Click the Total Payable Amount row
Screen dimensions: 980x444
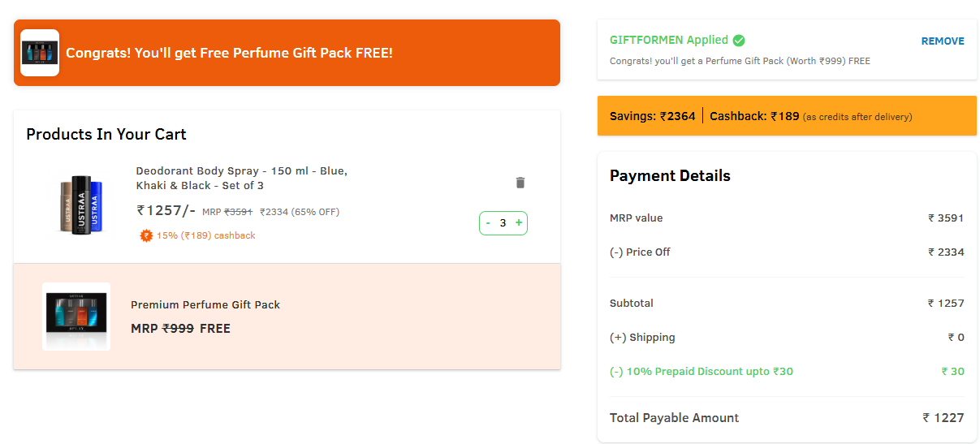tap(787, 418)
